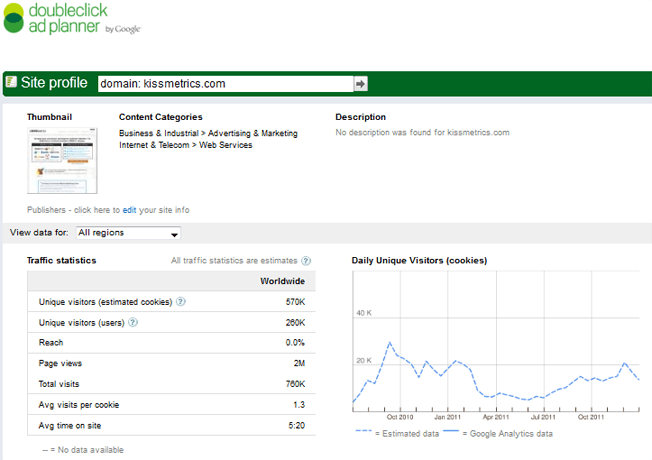Click the 570K unique visitors value

point(295,302)
